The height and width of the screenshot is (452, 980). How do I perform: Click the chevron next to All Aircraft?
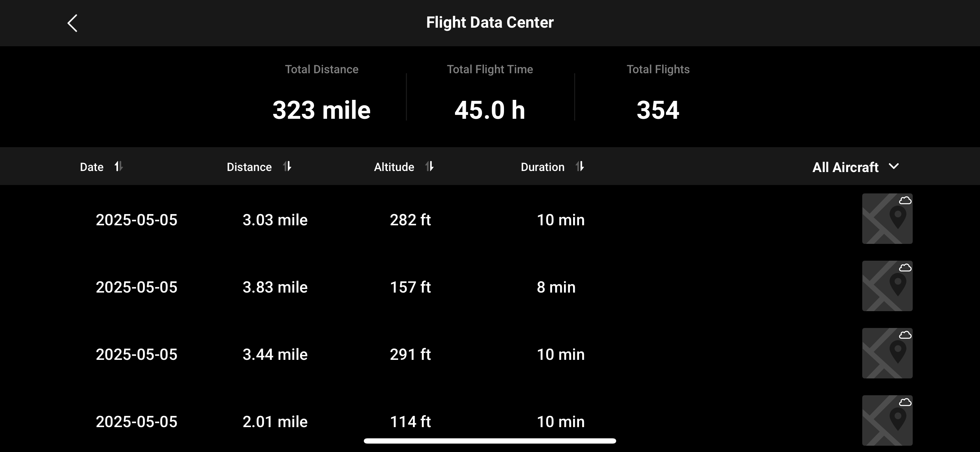(x=894, y=166)
